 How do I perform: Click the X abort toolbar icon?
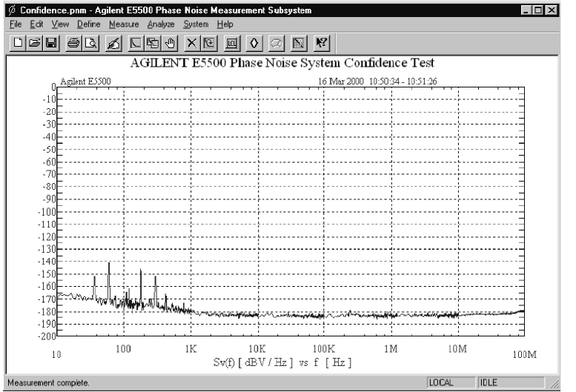click(x=192, y=43)
